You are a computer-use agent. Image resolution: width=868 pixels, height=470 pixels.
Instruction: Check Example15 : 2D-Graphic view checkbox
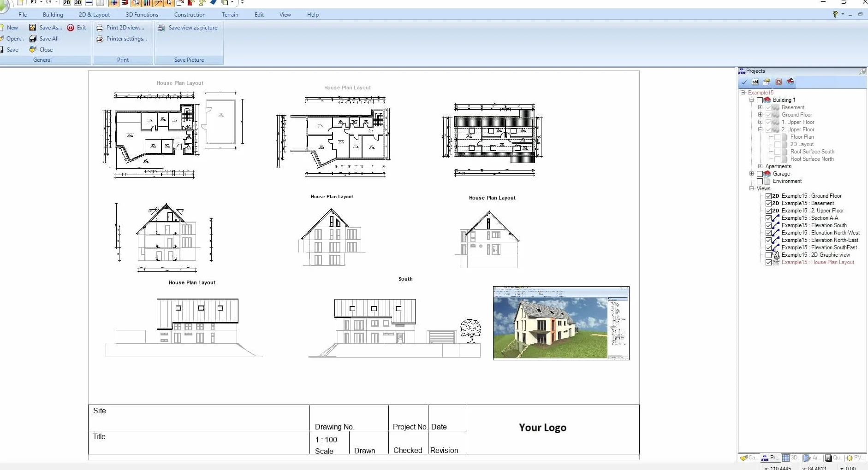(x=768, y=255)
